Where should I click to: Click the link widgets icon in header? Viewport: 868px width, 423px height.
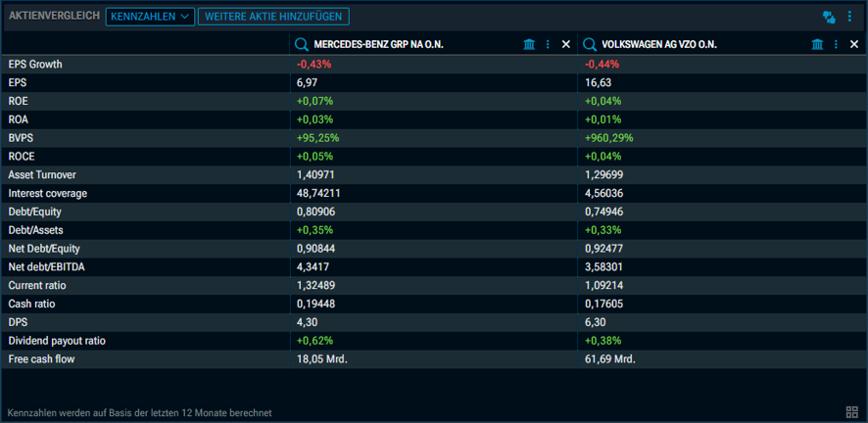(829, 17)
